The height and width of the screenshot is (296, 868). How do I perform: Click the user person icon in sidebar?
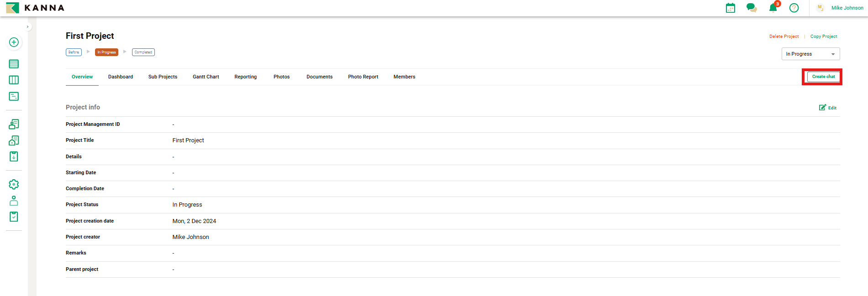coord(14,201)
